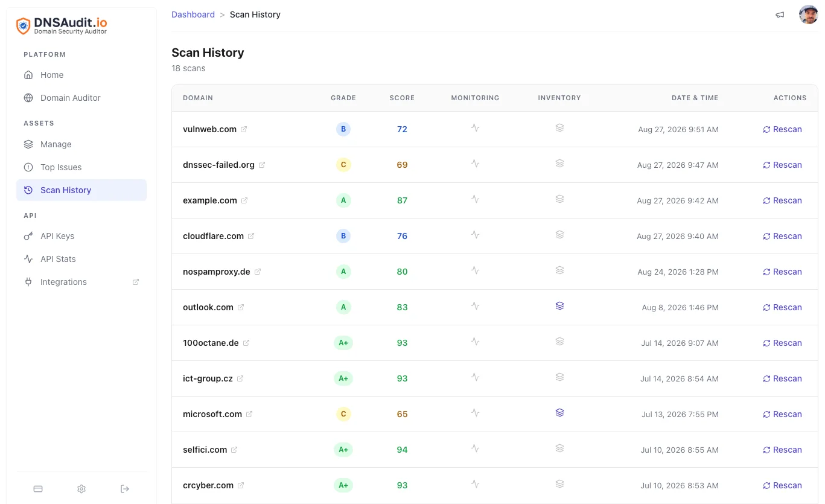Open API Stats page
This screenshot has width=825, height=504.
(81, 259)
